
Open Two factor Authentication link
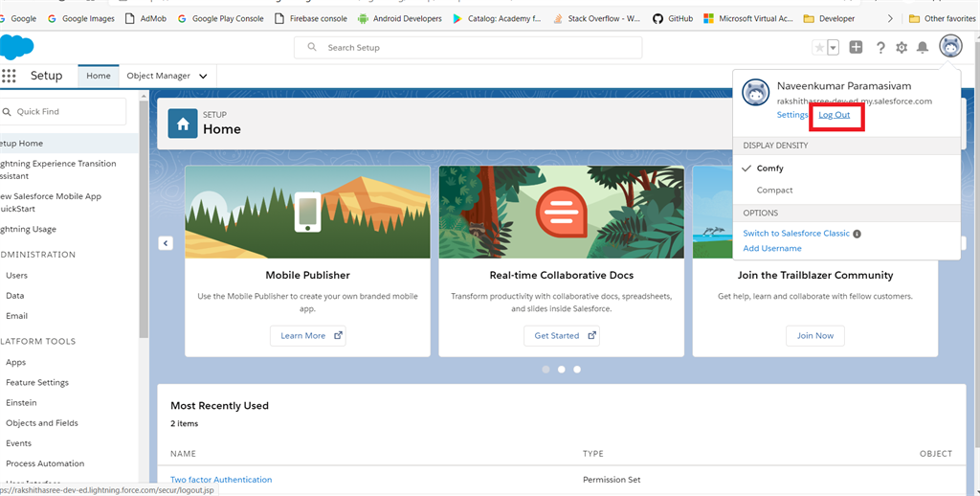pyautogui.click(x=221, y=480)
